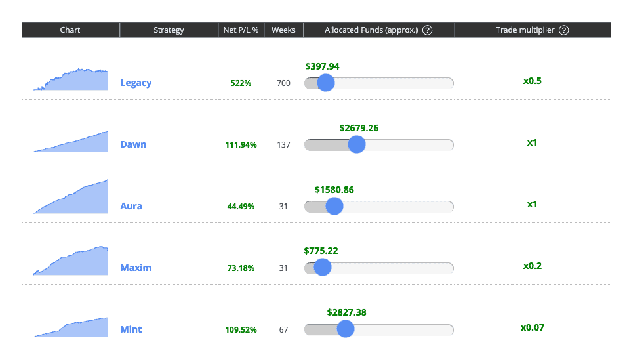This screenshot has height=355, width=644.
Task: Click the Aura allocated funds slider handle
Action: [334, 206]
